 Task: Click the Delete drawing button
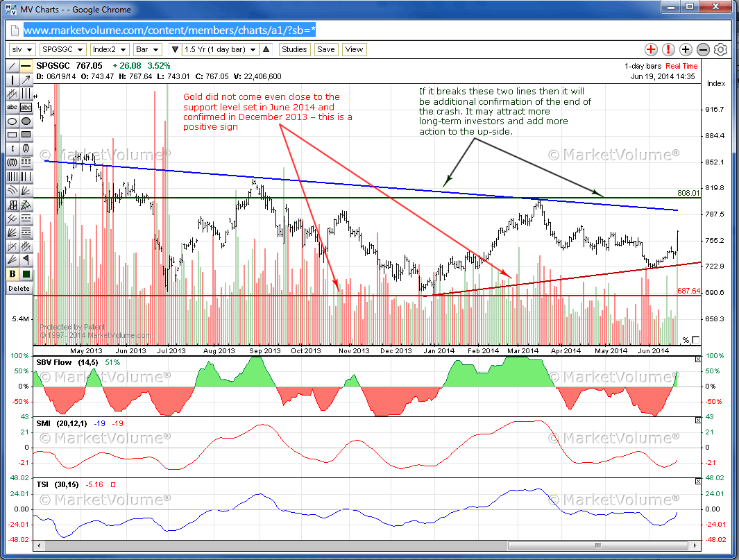(19, 288)
